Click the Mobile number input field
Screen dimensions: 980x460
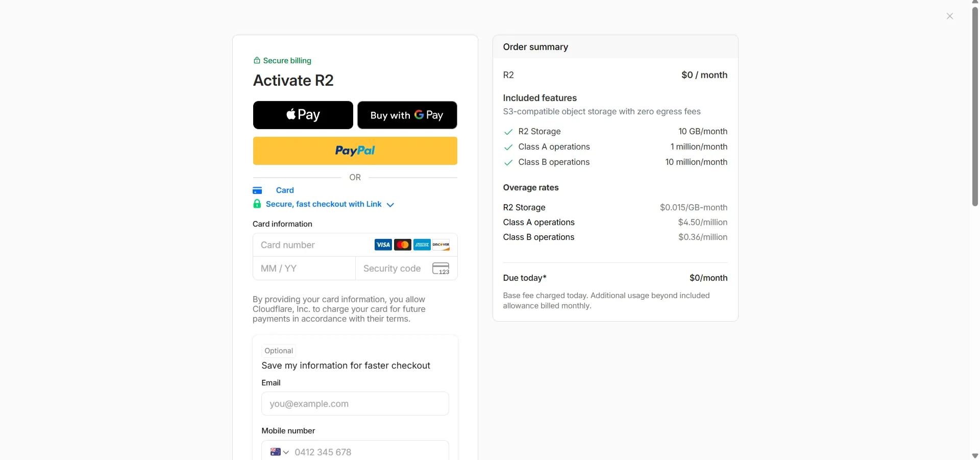pyautogui.click(x=369, y=452)
